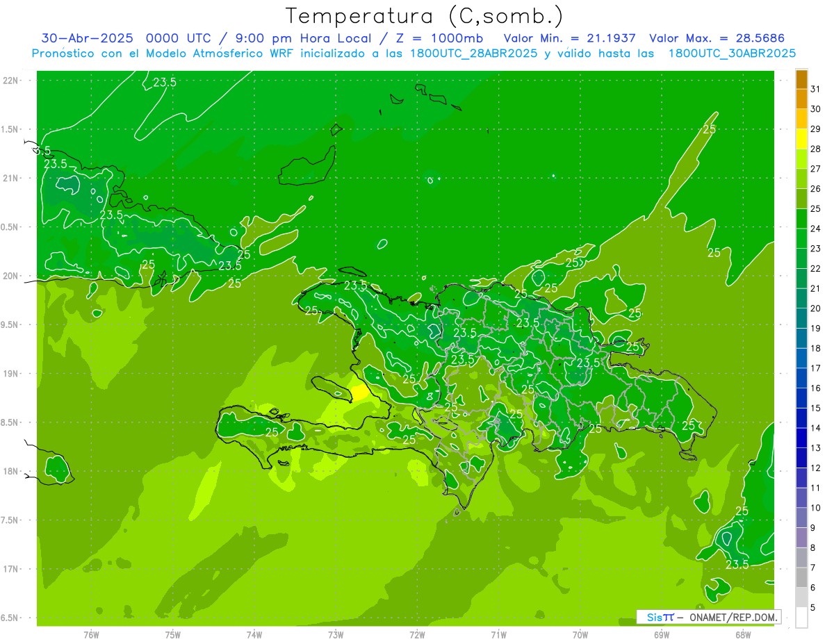Click the dark orange swatch above 31

(x=801, y=79)
